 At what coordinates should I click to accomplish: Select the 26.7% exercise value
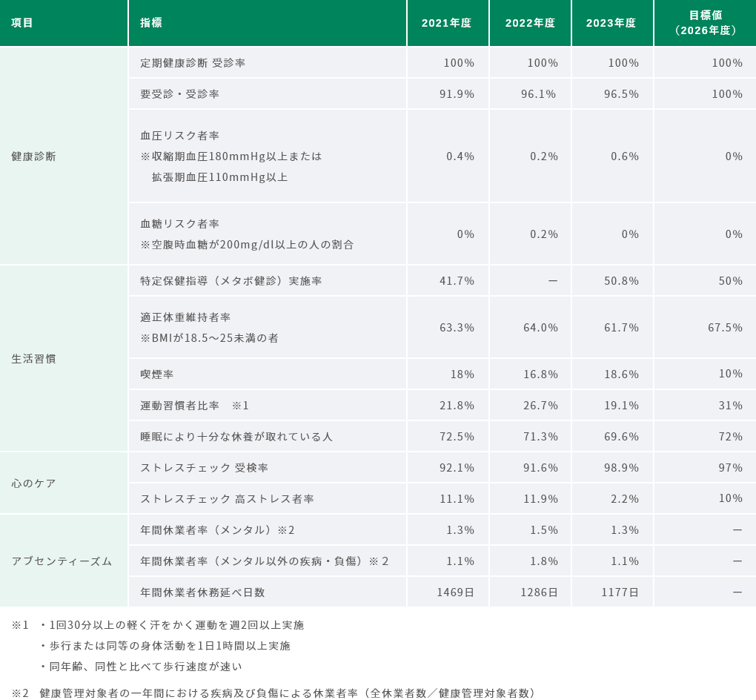pos(540,406)
